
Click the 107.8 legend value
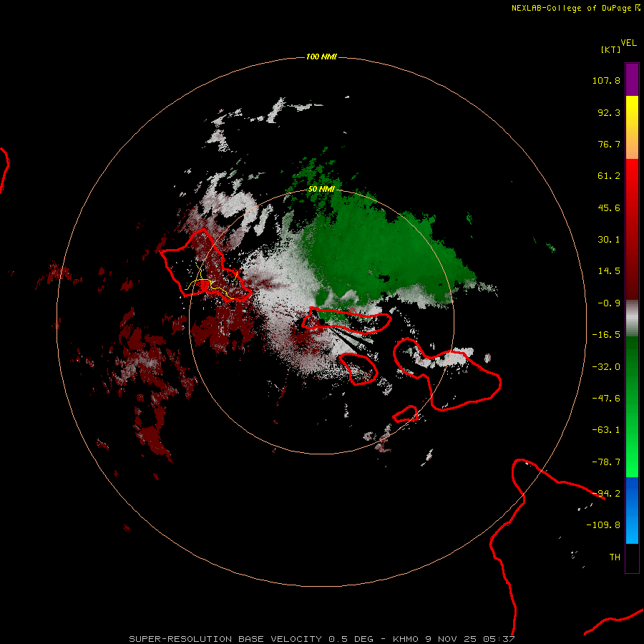pyautogui.click(x=606, y=80)
